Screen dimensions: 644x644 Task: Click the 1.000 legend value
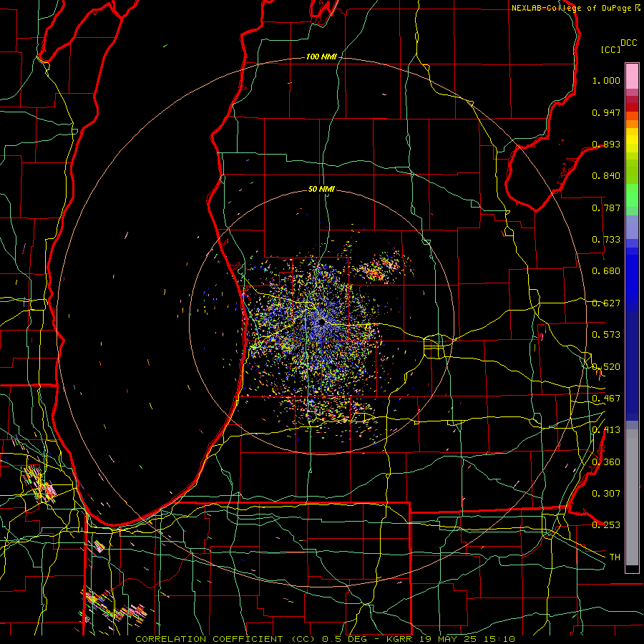coord(606,80)
